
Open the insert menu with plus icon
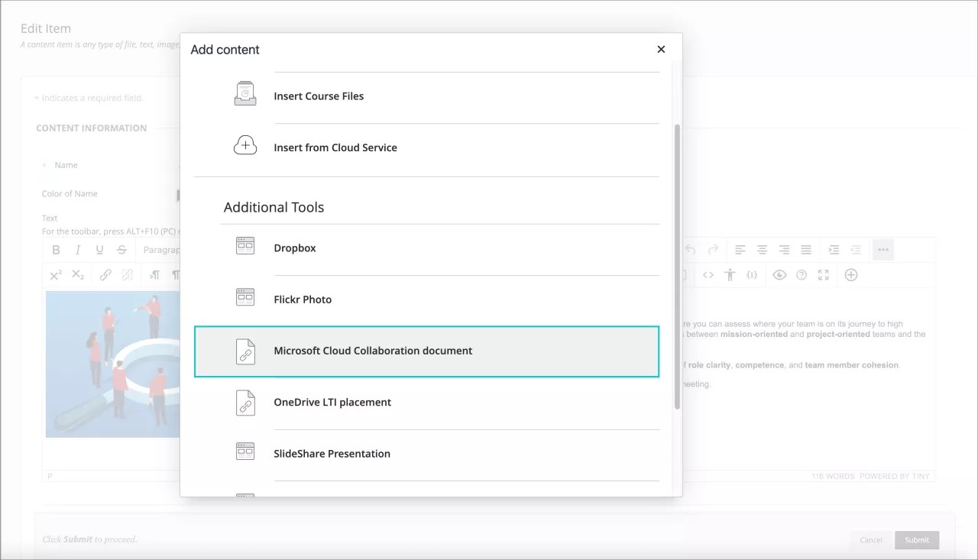pos(851,275)
